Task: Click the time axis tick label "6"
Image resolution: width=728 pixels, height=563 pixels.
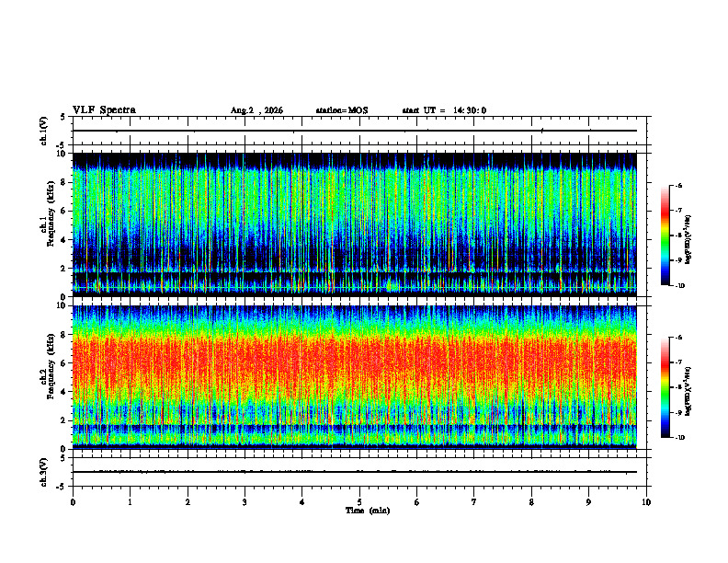Action: point(417,502)
